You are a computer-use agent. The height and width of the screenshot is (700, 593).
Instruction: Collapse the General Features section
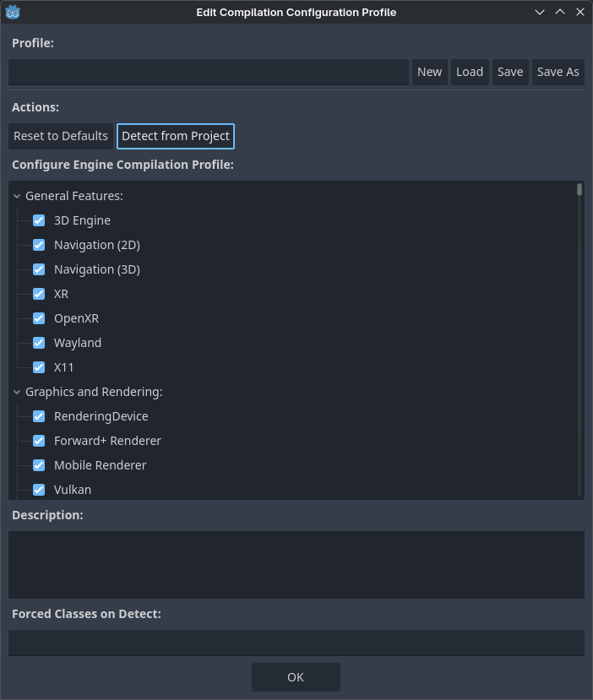pyautogui.click(x=16, y=195)
